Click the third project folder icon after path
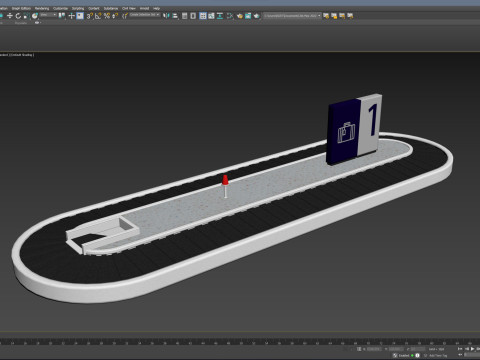This screenshot has height=360, width=480. (x=342, y=16)
